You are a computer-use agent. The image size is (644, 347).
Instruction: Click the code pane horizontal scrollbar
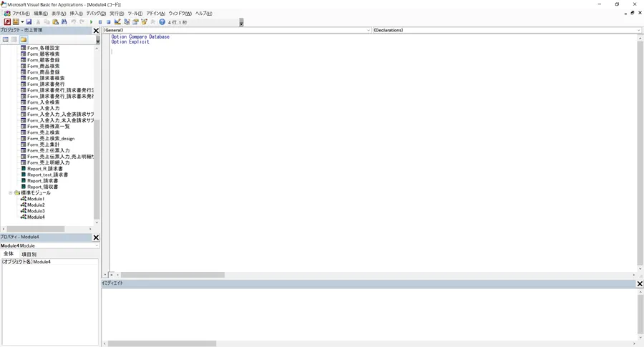click(172, 275)
